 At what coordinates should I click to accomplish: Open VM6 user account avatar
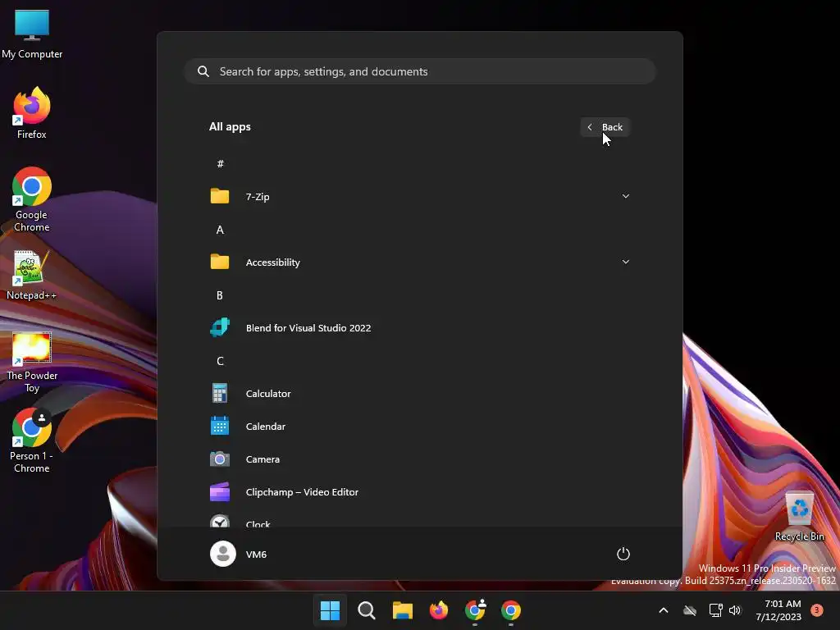223,554
